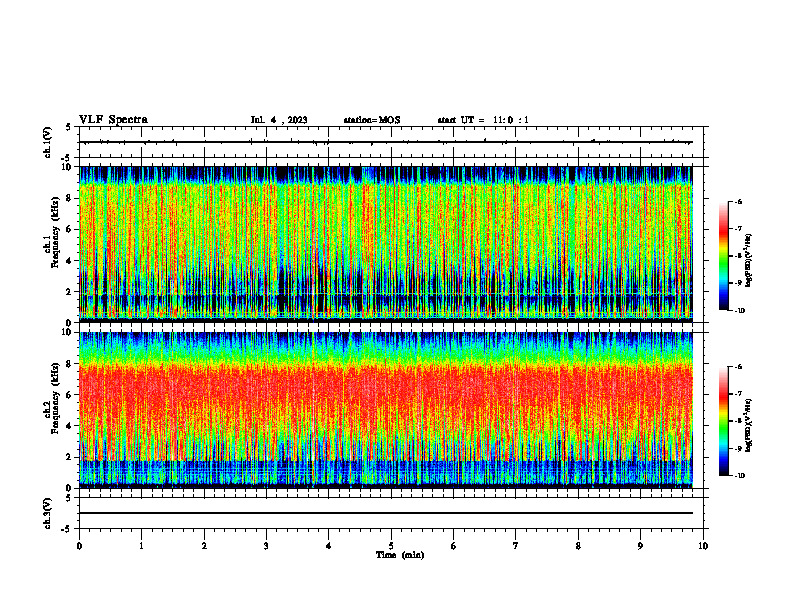Click the time axis tick label '0'

pyautogui.click(x=79, y=546)
